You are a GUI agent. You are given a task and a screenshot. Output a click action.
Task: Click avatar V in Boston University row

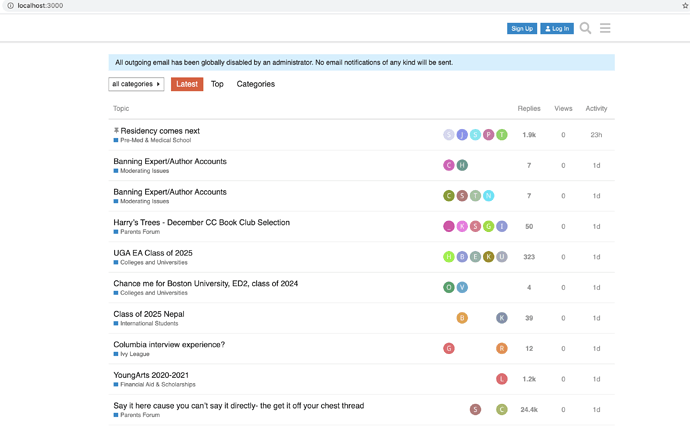point(462,287)
